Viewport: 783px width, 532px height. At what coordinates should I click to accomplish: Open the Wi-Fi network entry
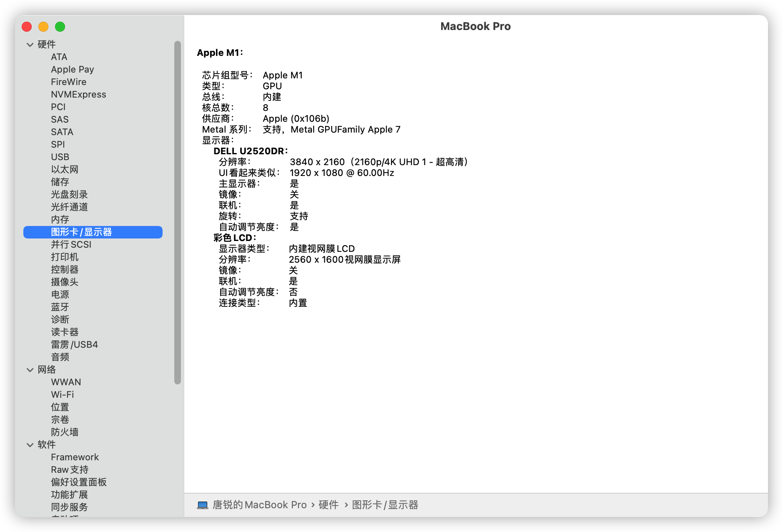pyautogui.click(x=63, y=394)
